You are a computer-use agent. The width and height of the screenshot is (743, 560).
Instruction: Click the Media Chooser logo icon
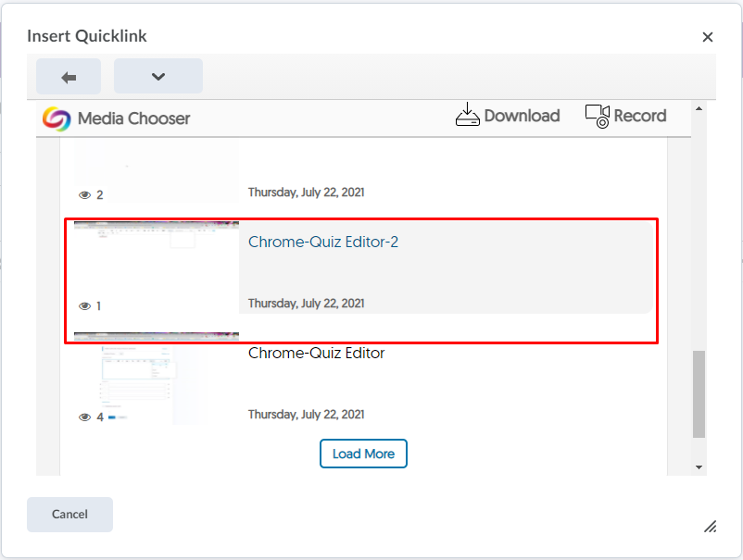point(57,118)
